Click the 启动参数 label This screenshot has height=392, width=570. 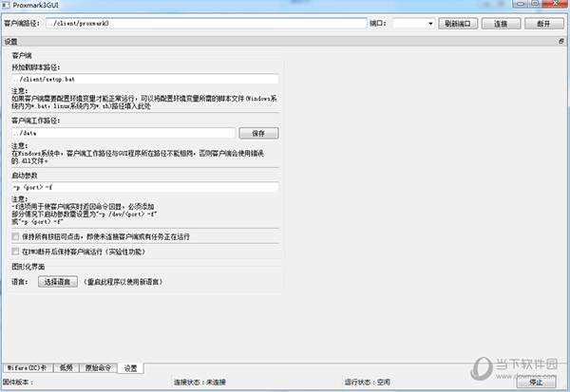pos(25,176)
